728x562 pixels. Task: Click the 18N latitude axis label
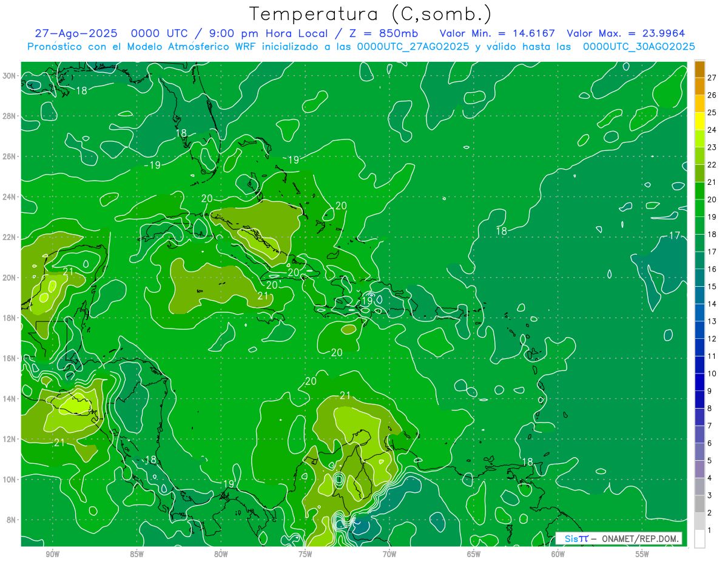(x=10, y=318)
